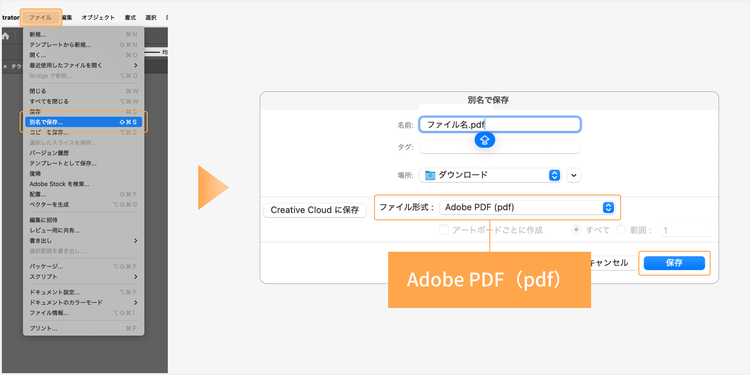
Task: Open the ファイル menu in menu bar
Action: coord(40,18)
